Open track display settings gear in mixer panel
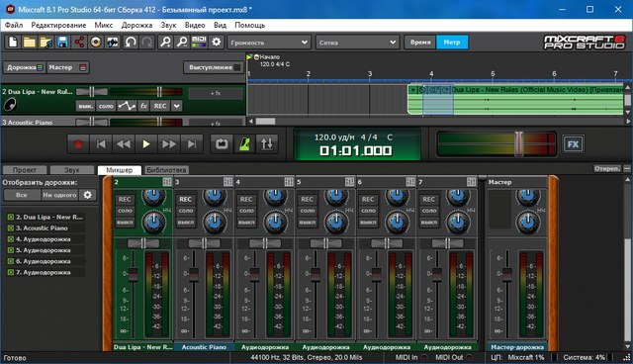 88,195
